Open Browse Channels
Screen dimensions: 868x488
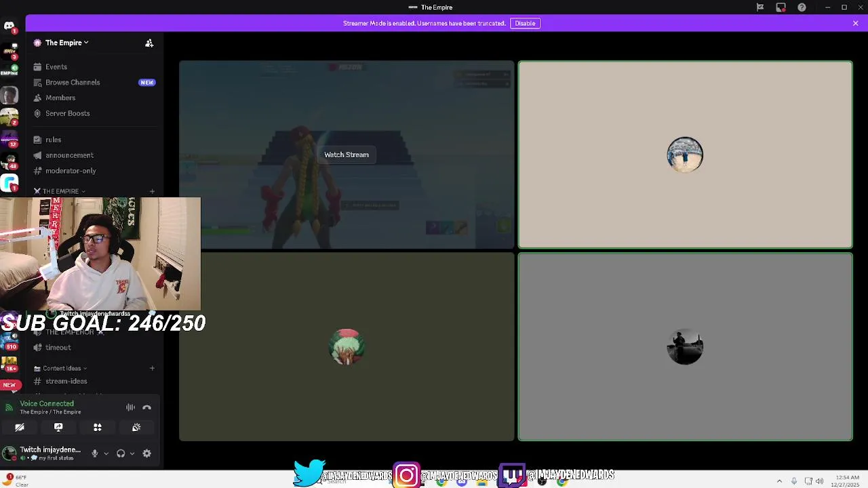tap(95, 82)
